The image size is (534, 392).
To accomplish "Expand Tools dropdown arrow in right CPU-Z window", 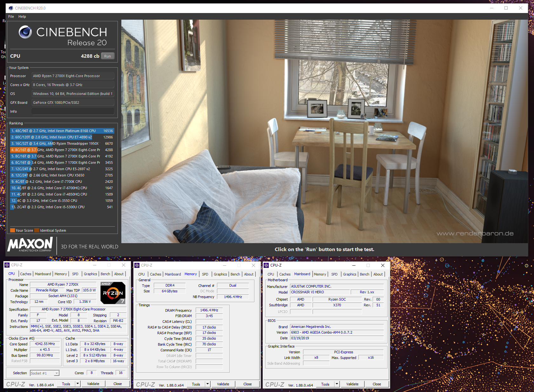I will 337,384.
